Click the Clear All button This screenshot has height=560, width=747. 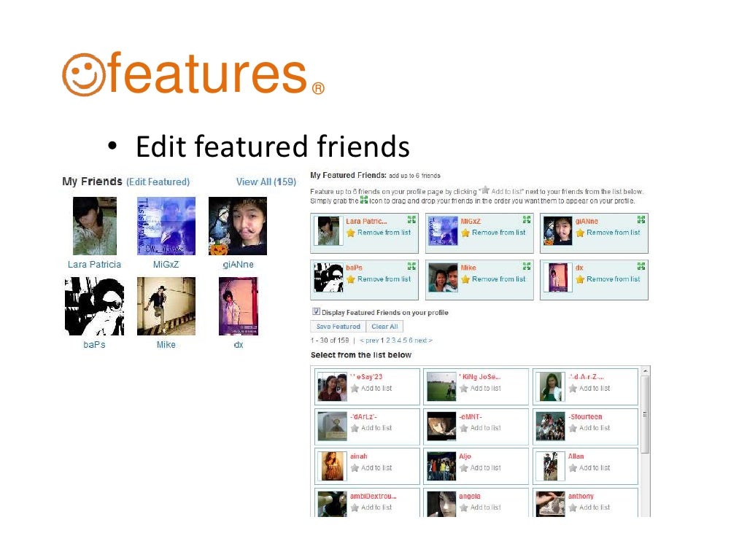tap(384, 327)
